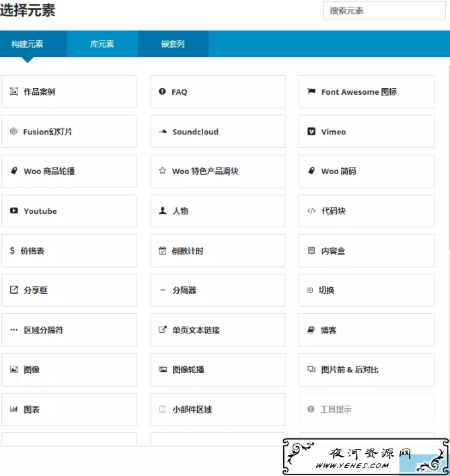Insert the FAQ element
450x476 pixels.
coord(218,91)
